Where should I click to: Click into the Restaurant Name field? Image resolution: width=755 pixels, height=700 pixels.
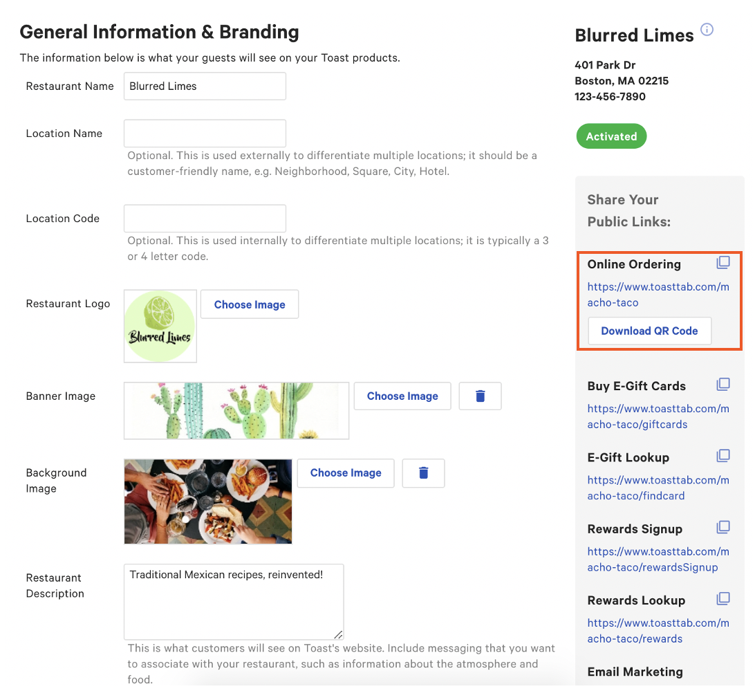pyautogui.click(x=205, y=86)
